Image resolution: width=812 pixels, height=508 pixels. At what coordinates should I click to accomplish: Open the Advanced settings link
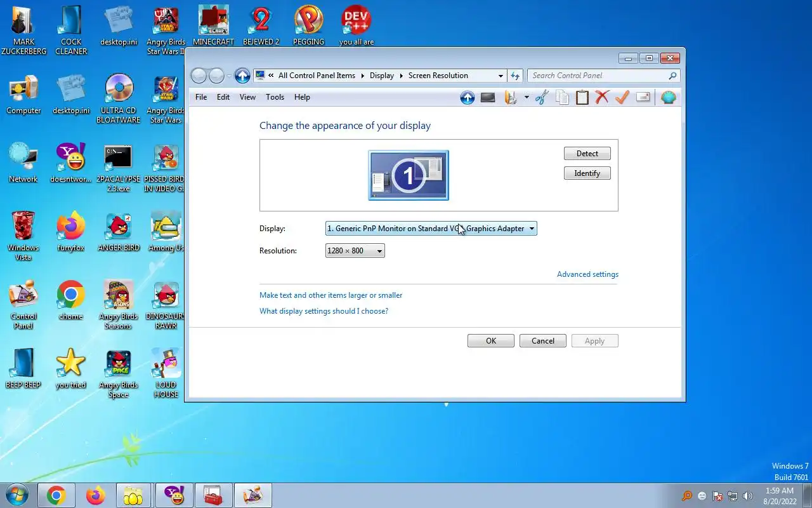pyautogui.click(x=587, y=274)
